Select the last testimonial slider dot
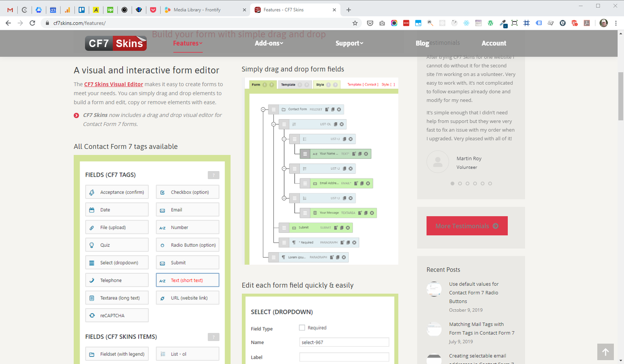This screenshot has height=364, width=624. point(490,184)
